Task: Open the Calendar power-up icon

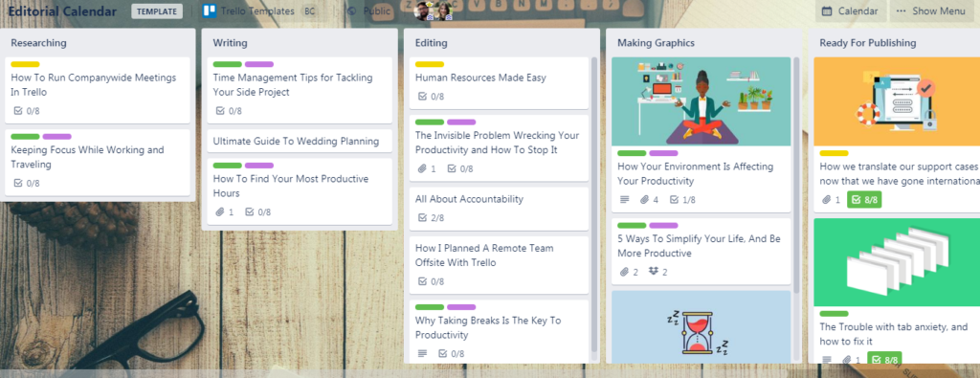Action: coord(827,11)
